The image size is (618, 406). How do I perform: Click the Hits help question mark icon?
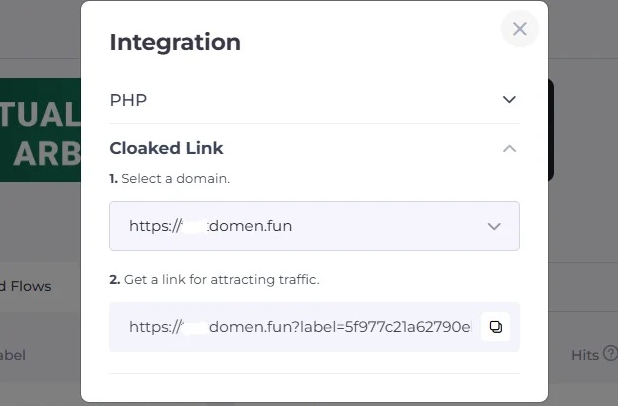coord(610,354)
